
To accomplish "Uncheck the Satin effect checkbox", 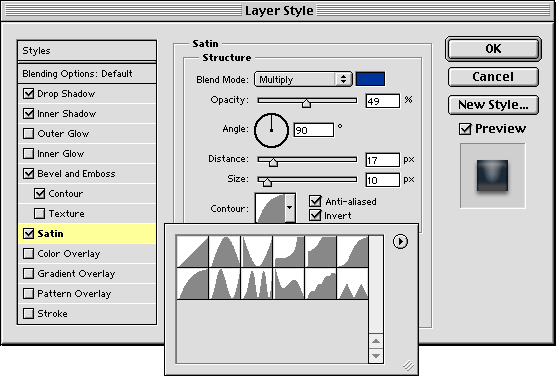I will (x=28, y=233).
